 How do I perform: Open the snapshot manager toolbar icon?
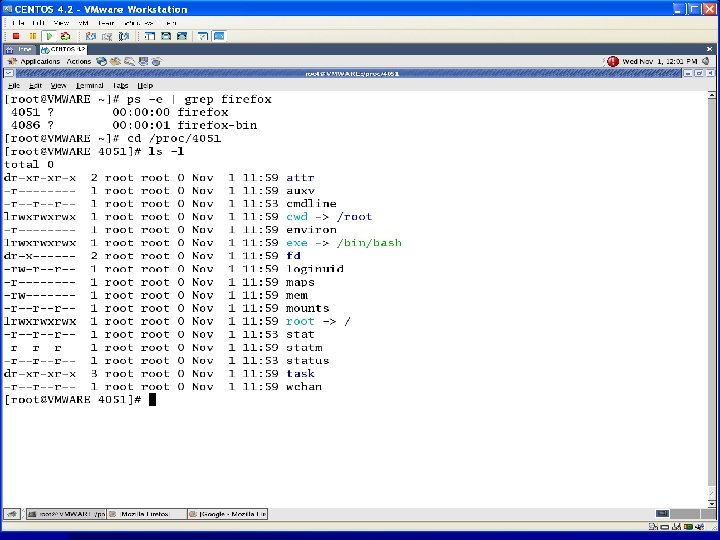click(123, 36)
